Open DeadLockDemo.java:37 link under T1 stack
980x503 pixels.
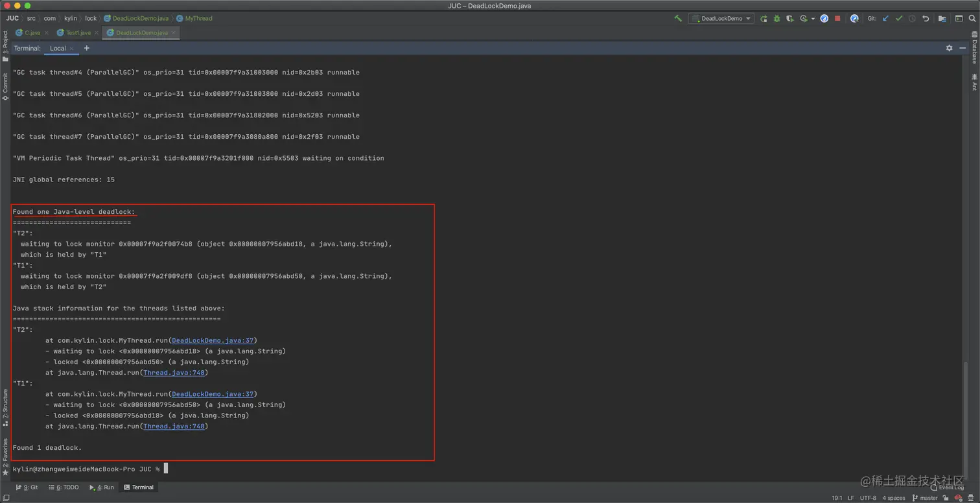tap(213, 394)
